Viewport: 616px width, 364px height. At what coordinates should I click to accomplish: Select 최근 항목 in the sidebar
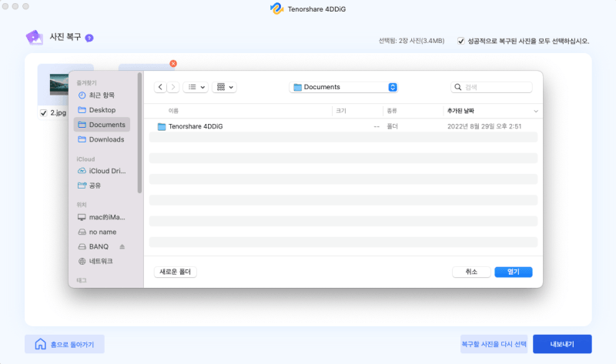click(102, 95)
